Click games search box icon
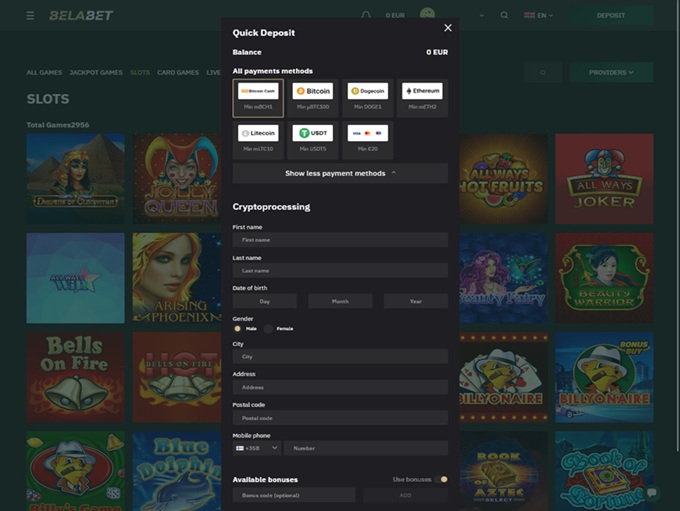The height and width of the screenshot is (511, 680). [x=543, y=72]
